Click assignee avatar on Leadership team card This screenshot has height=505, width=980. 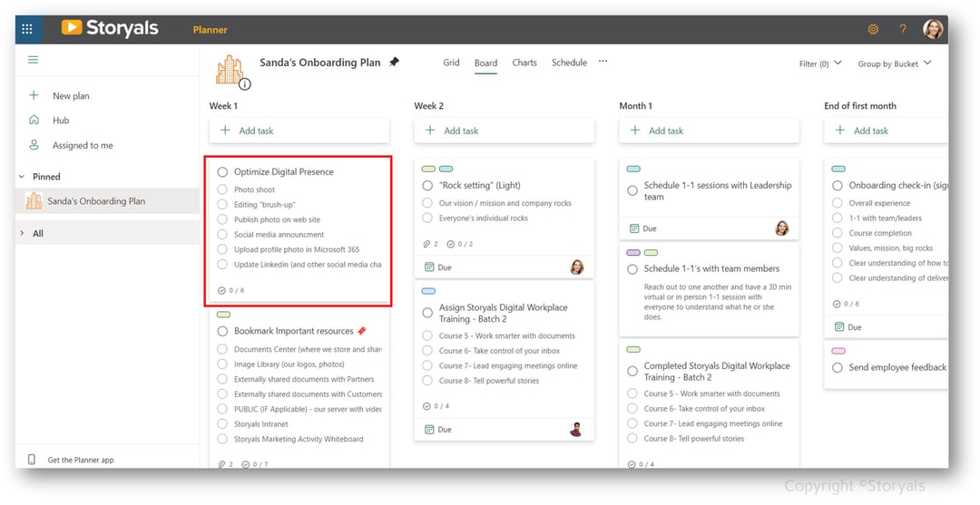coord(782,228)
